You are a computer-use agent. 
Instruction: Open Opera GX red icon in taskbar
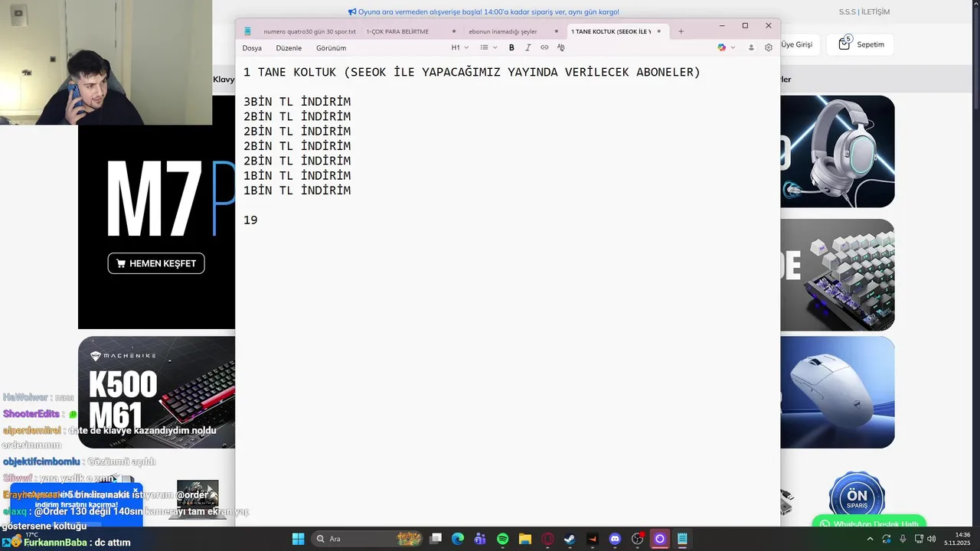547,539
